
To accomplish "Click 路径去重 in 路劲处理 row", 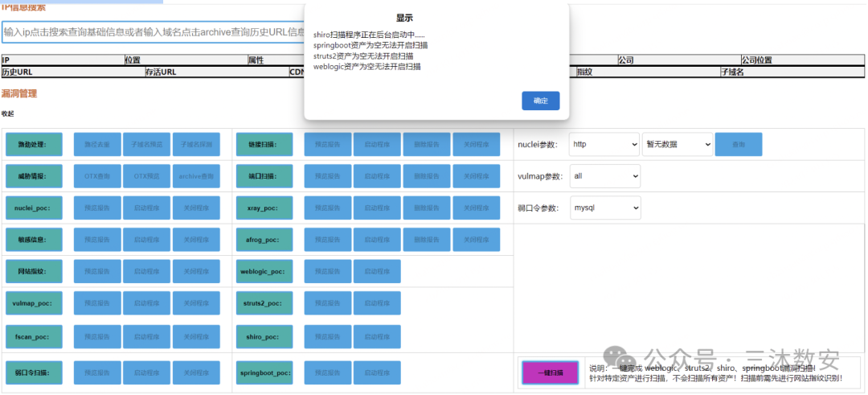I will click(97, 144).
